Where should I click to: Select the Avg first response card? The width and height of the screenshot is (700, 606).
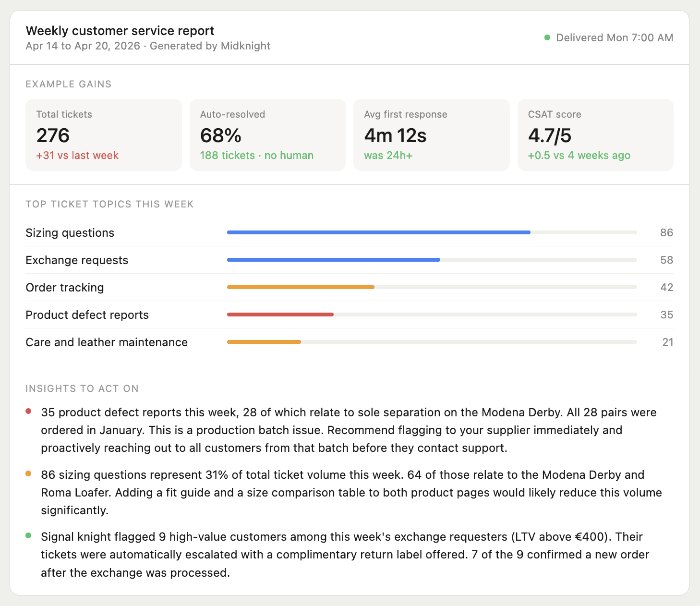pos(431,135)
